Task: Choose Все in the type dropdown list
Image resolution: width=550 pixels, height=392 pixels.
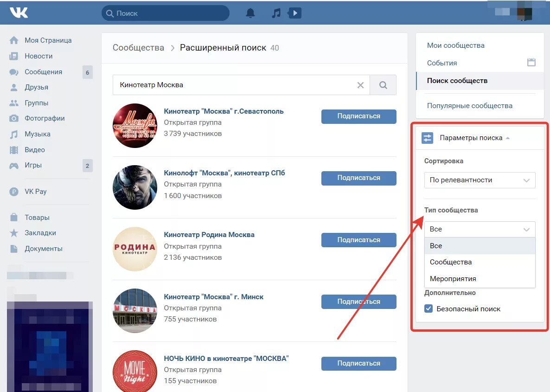Action: (480, 246)
